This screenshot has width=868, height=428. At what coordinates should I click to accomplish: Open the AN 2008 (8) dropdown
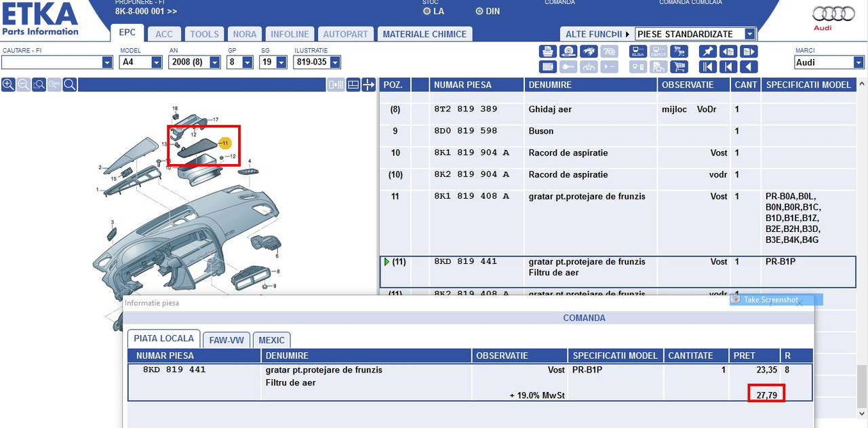click(x=215, y=62)
